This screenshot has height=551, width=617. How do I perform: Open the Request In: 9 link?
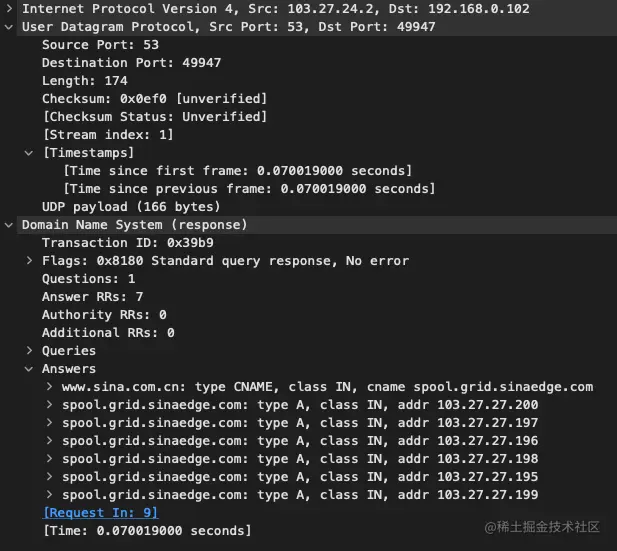pos(100,513)
